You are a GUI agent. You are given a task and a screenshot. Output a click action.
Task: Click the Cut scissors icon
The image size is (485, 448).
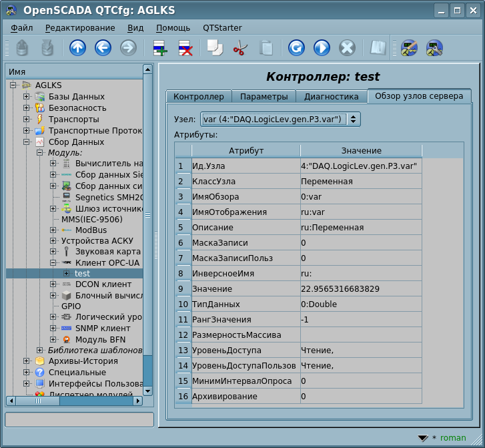coord(240,48)
